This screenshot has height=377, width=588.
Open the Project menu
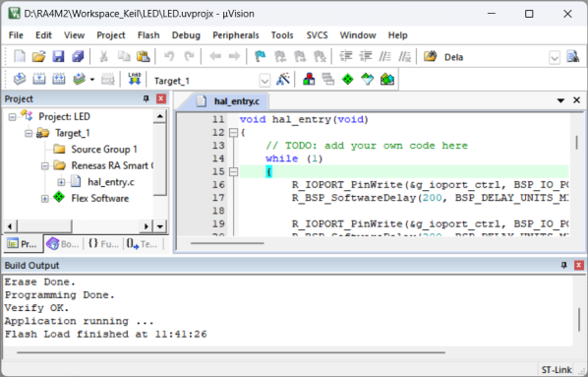111,35
